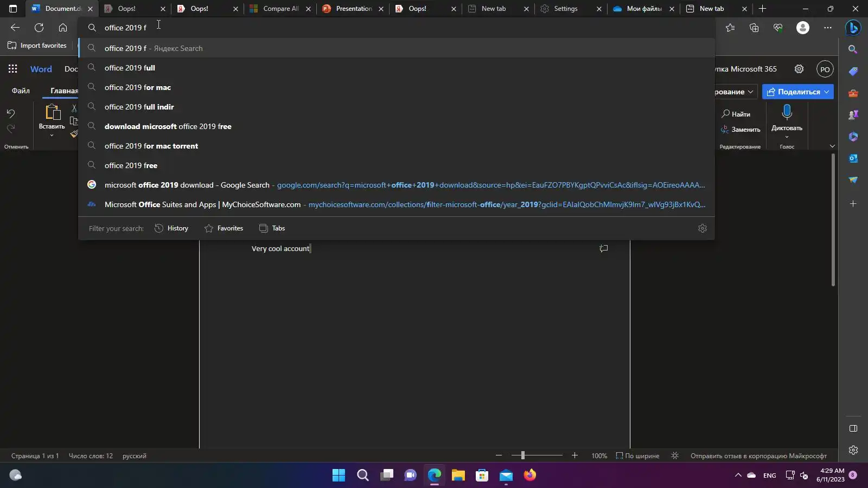
Task: Open the Word home link in header
Action: (41, 69)
